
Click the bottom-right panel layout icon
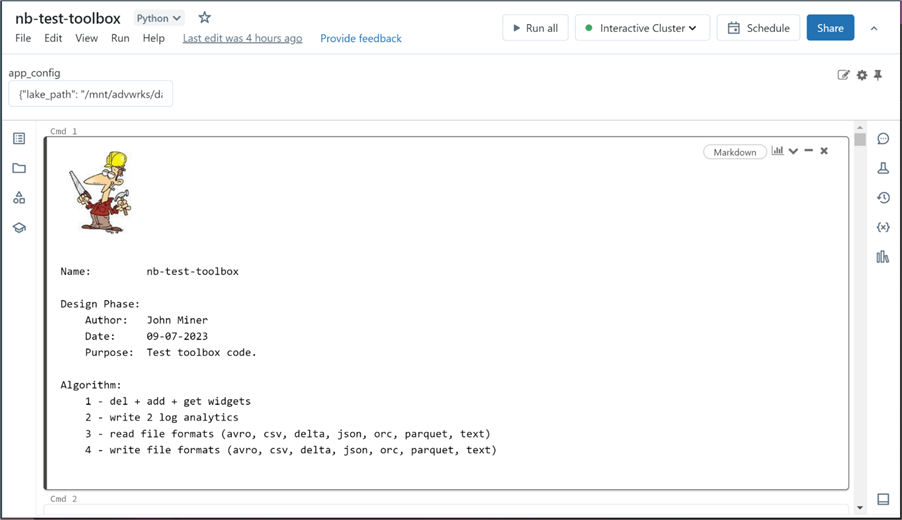tap(883, 499)
